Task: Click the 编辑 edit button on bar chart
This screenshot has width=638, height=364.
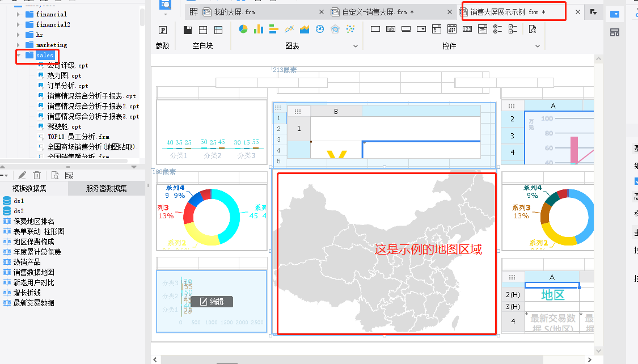Action: click(212, 302)
